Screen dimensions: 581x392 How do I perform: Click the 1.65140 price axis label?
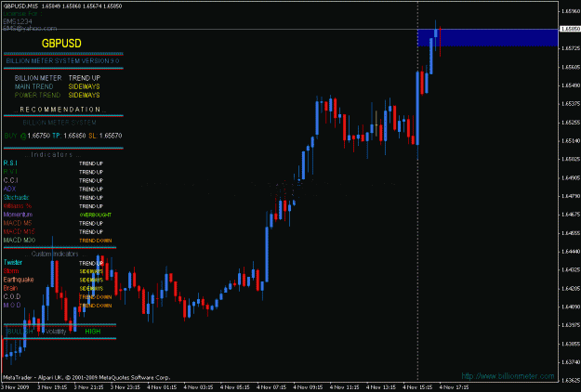point(571,140)
